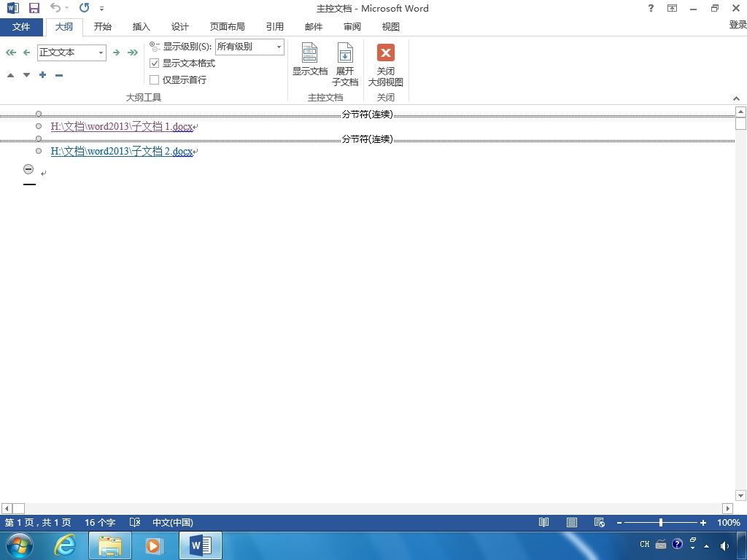Click the proofing book status icon

pyautogui.click(x=135, y=522)
